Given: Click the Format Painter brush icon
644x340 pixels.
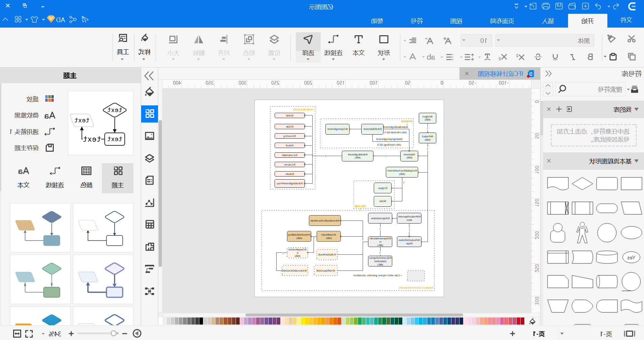Looking at the screenshot, I should [611, 39].
